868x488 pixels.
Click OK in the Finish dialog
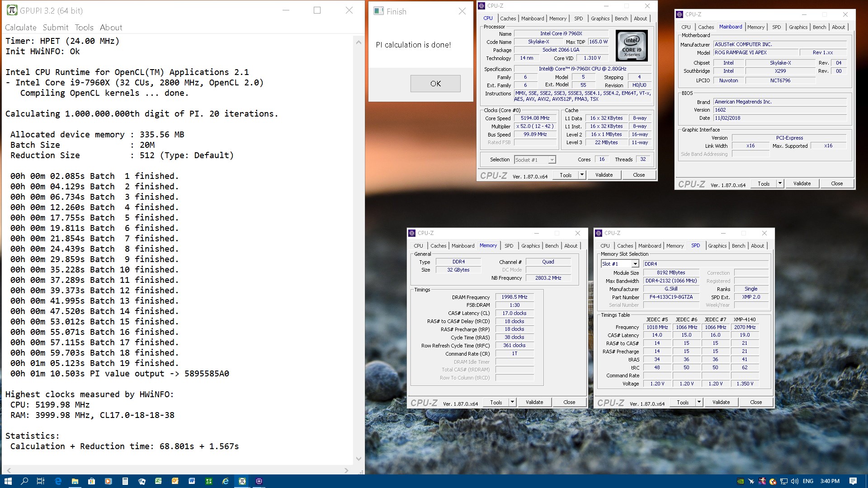click(435, 84)
